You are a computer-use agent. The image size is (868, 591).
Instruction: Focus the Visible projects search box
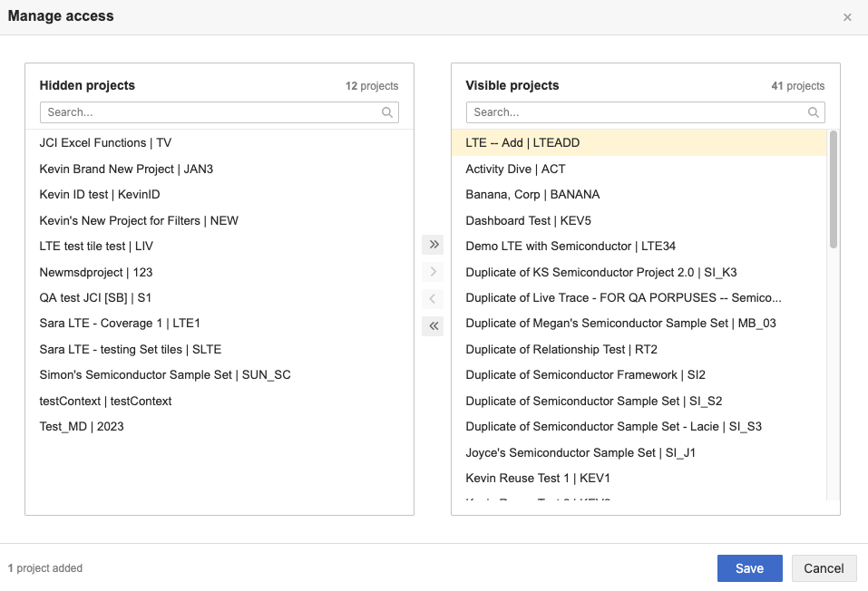click(635, 112)
